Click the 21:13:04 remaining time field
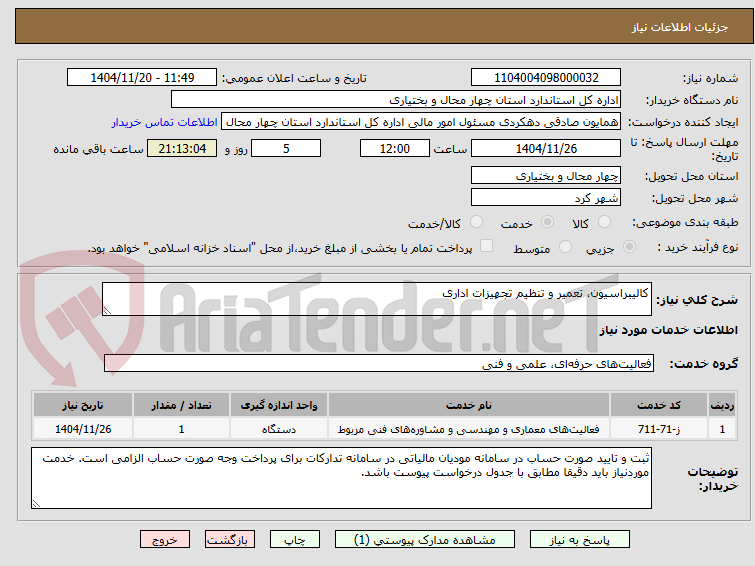 coord(182,148)
